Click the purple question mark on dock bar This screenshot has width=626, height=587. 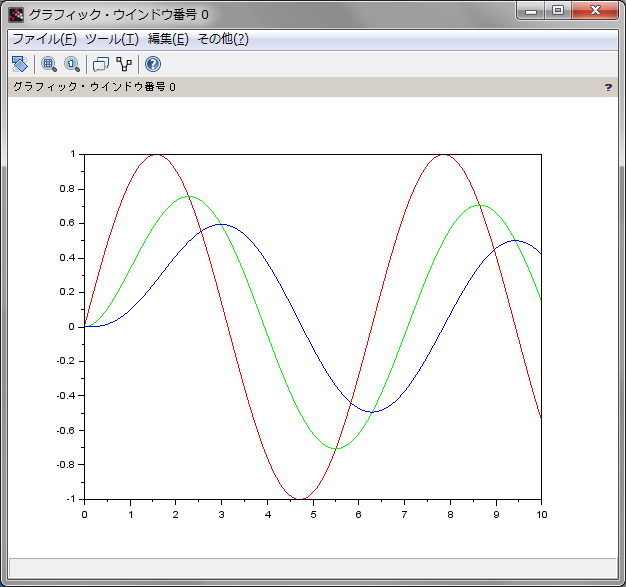608,88
